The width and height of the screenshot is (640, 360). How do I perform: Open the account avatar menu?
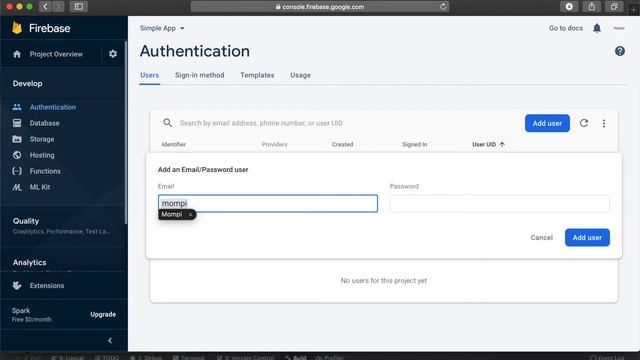pyautogui.click(x=619, y=28)
